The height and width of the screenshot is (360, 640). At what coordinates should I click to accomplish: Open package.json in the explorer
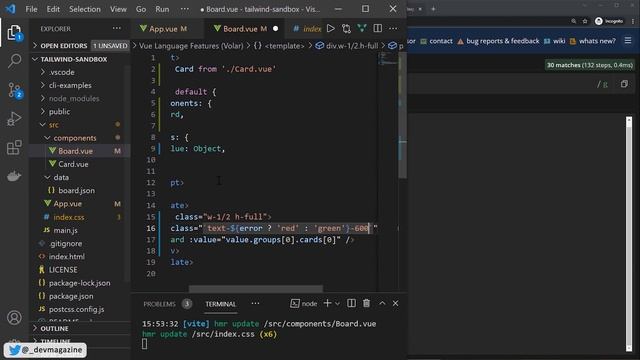[x=71, y=296]
